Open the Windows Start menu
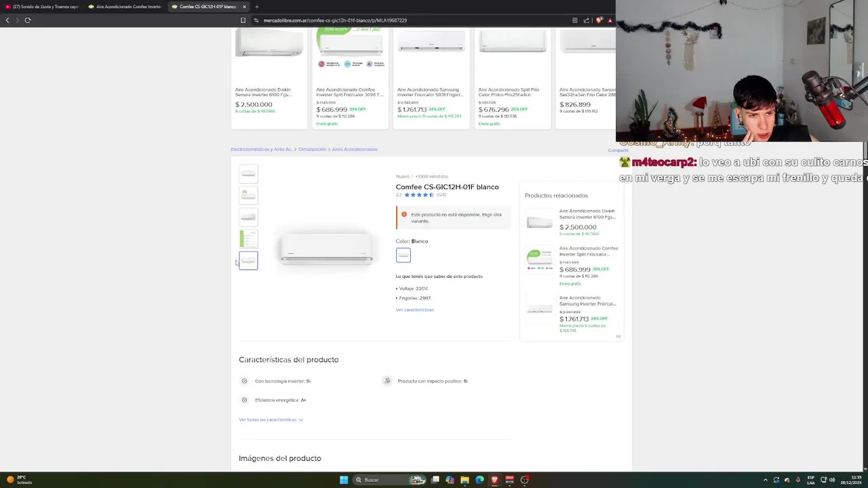Image resolution: width=868 pixels, height=488 pixels. pyautogui.click(x=344, y=480)
